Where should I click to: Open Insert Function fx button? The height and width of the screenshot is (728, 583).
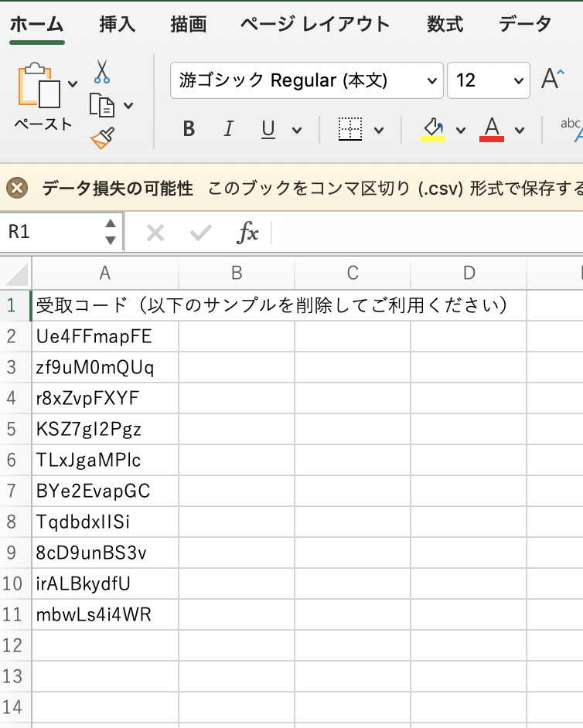[247, 232]
